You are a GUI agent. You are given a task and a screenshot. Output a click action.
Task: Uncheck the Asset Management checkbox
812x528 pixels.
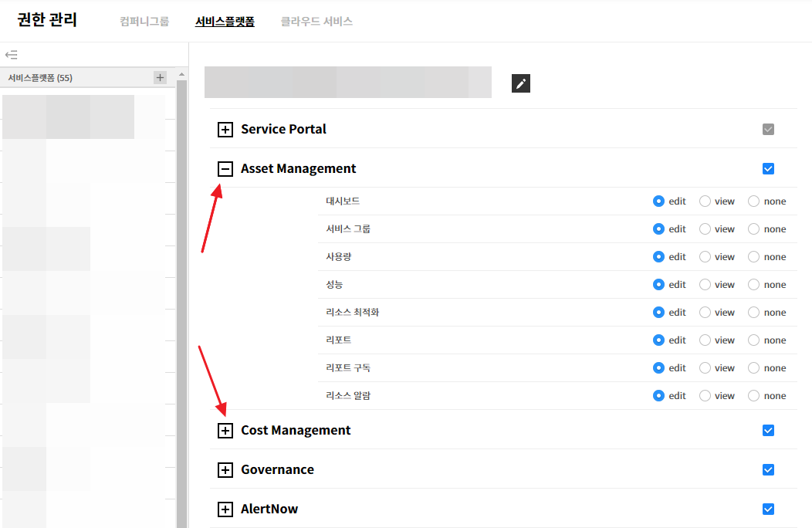768,169
